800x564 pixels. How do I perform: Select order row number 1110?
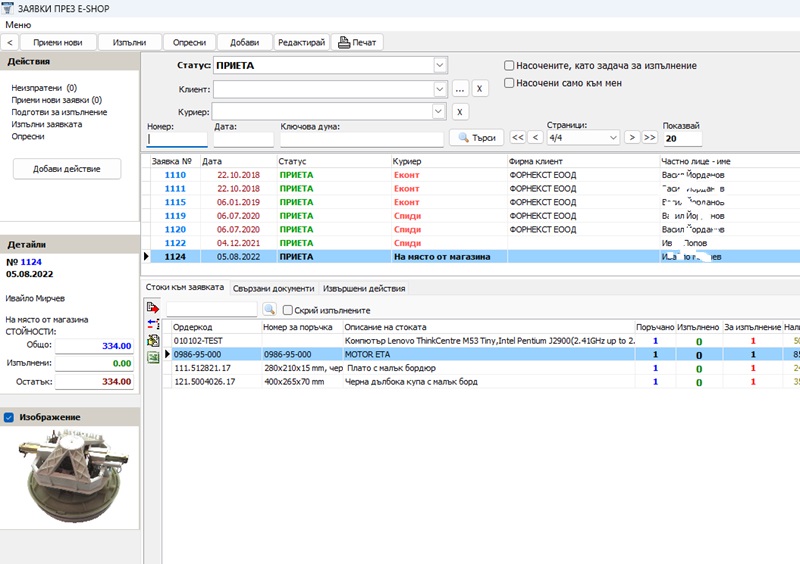click(x=470, y=175)
